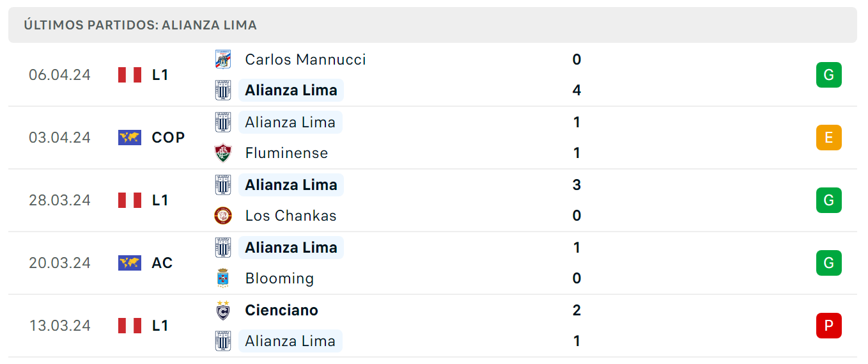Click green G badge for 06.04.24 match
Viewport: 868px width, 364px height.
coord(828,75)
